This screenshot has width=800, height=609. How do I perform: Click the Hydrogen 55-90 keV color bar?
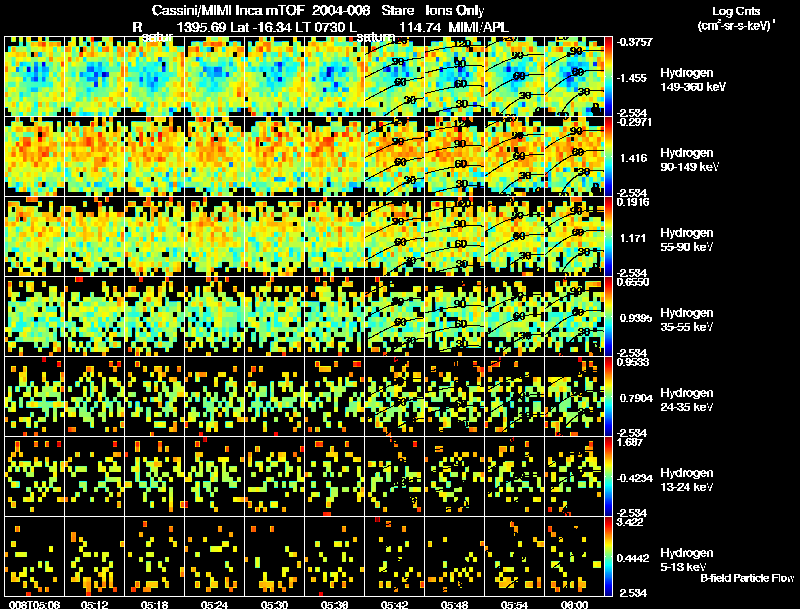click(x=608, y=237)
